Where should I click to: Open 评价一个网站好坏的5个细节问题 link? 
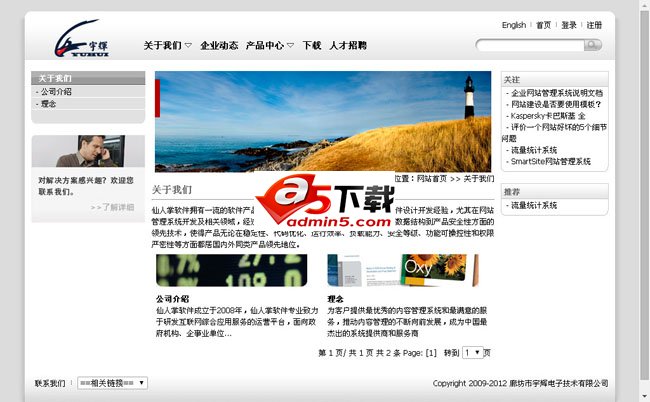554,133
